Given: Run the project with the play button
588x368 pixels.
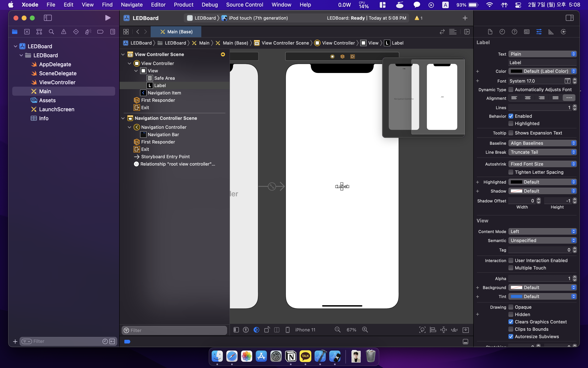Looking at the screenshot, I should pyautogui.click(x=108, y=18).
